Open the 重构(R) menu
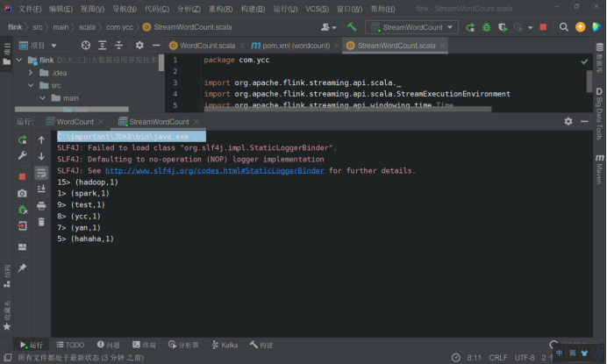 tap(221, 9)
